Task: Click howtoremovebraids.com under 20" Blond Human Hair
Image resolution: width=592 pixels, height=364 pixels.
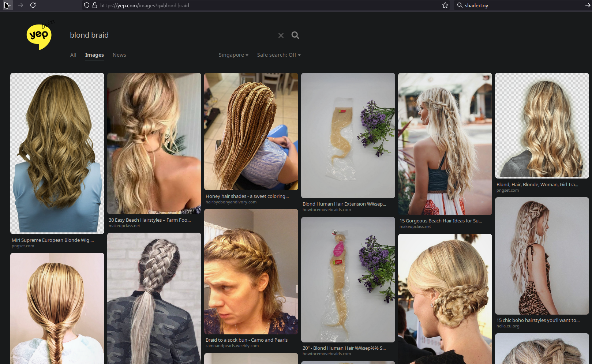Action: point(327,354)
